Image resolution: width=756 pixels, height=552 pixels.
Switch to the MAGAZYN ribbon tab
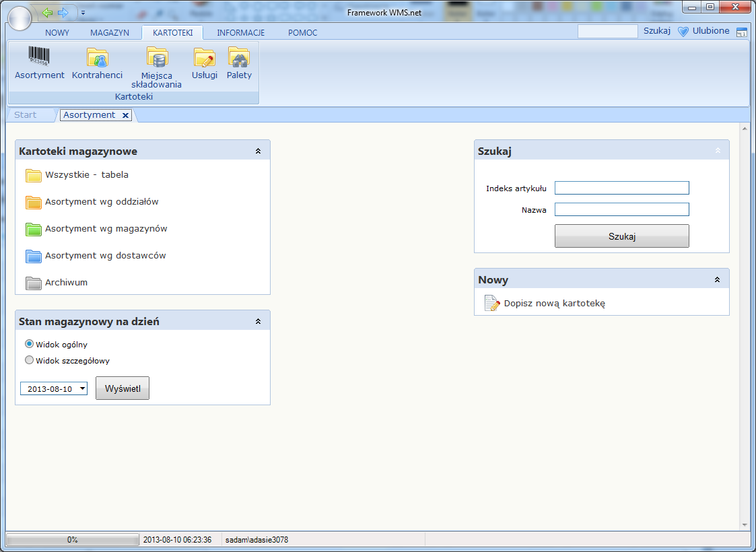point(110,32)
